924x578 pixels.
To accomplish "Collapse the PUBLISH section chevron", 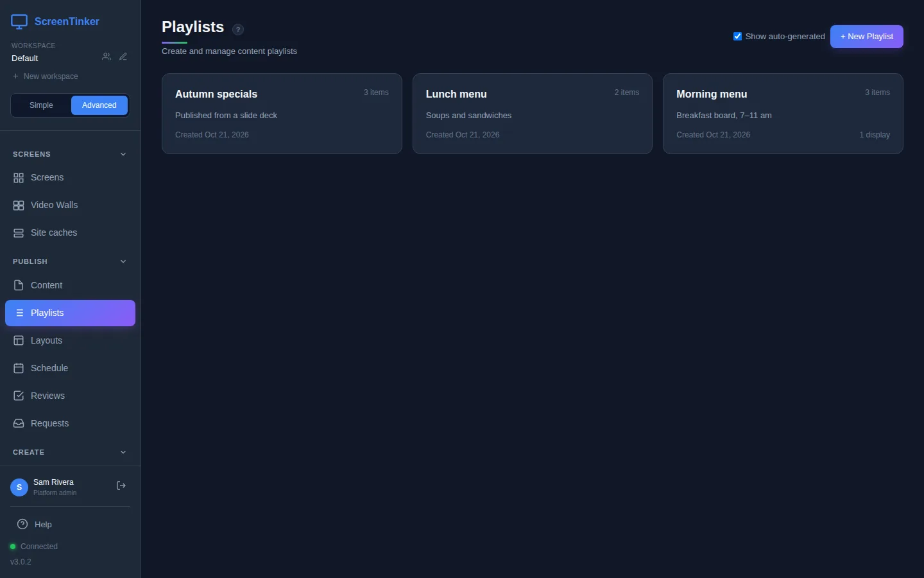I will pos(123,261).
